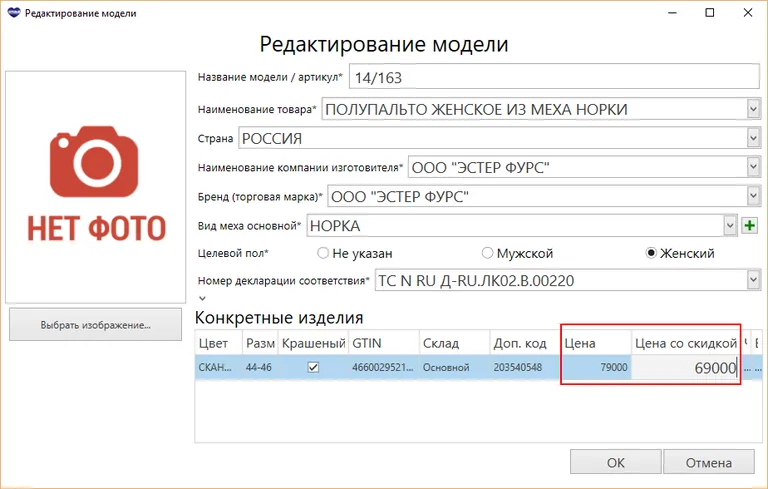Open the 'Вид меха основной' dropdown
768x489 pixels.
(729, 226)
